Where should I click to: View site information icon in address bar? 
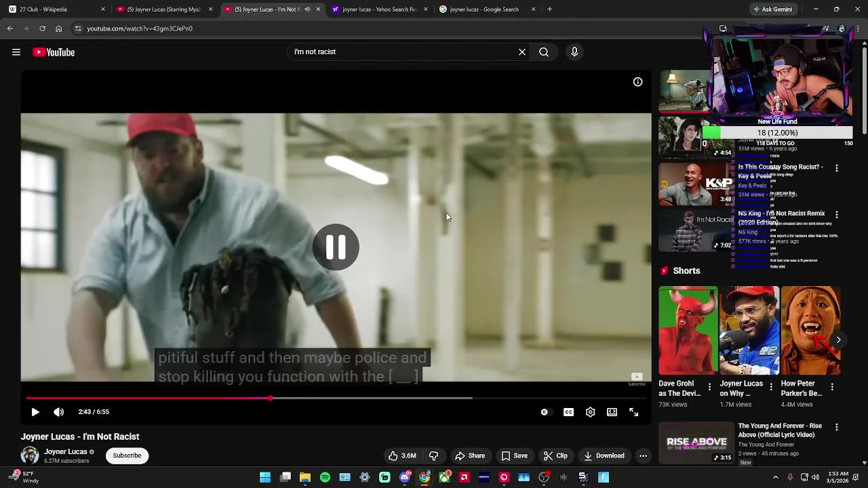point(78,28)
